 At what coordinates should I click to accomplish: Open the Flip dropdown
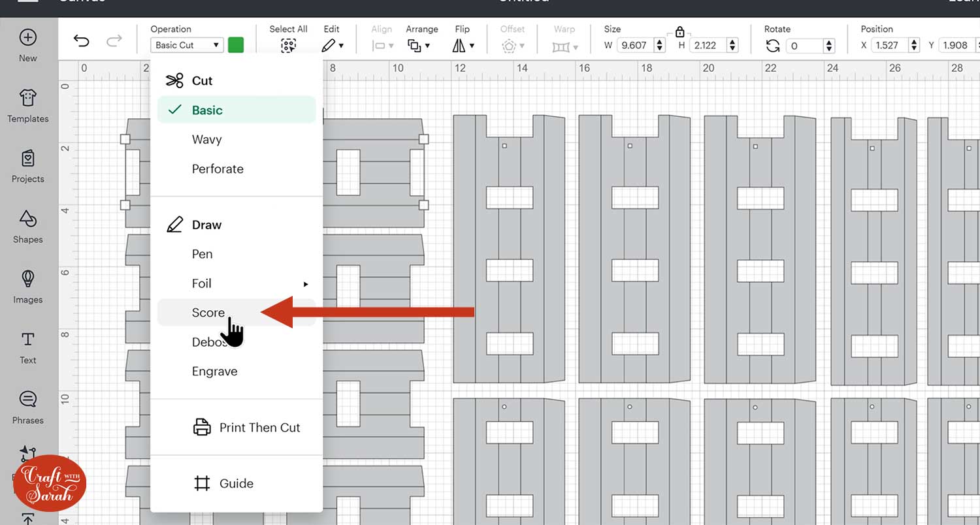(463, 45)
